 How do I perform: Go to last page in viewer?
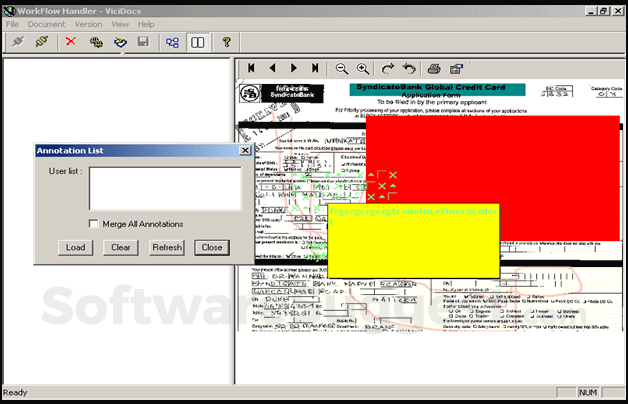coord(315,68)
